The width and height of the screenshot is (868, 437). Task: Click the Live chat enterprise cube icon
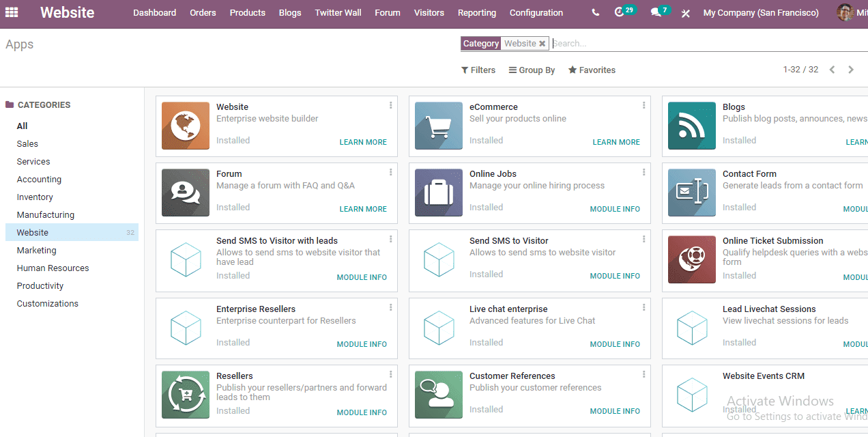click(x=439, y=328)
